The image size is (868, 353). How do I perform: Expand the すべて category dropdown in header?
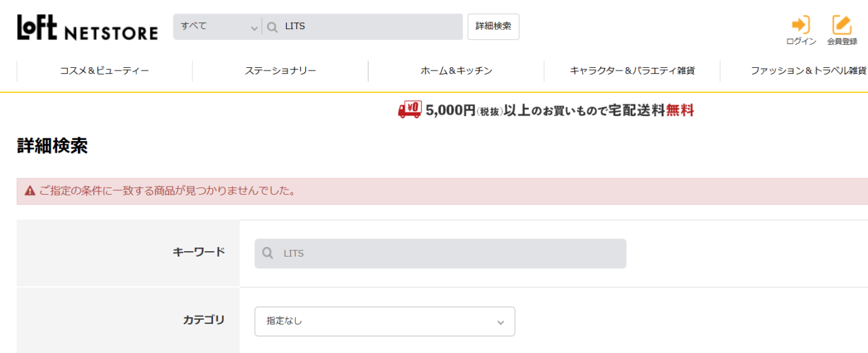click(218, 27)
